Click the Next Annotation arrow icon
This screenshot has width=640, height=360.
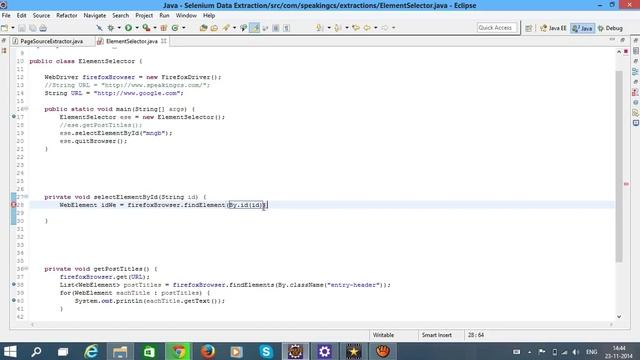[319, 28]
